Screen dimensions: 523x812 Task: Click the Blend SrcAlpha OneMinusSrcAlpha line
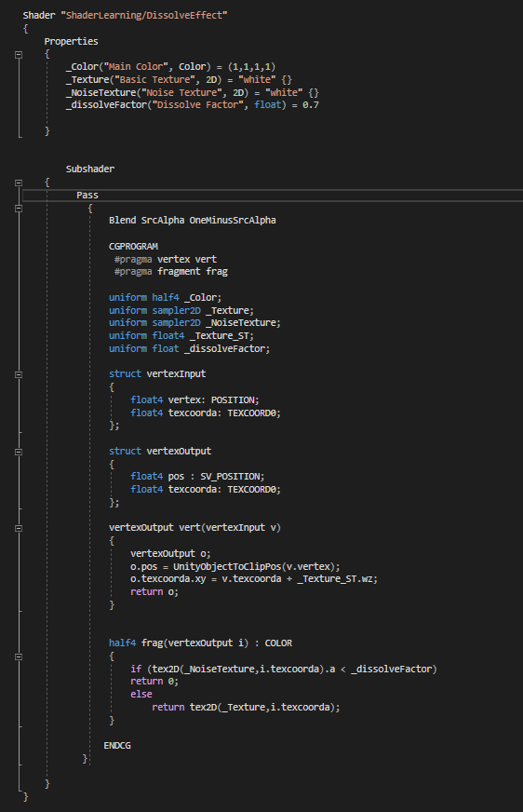pos(193,220)
